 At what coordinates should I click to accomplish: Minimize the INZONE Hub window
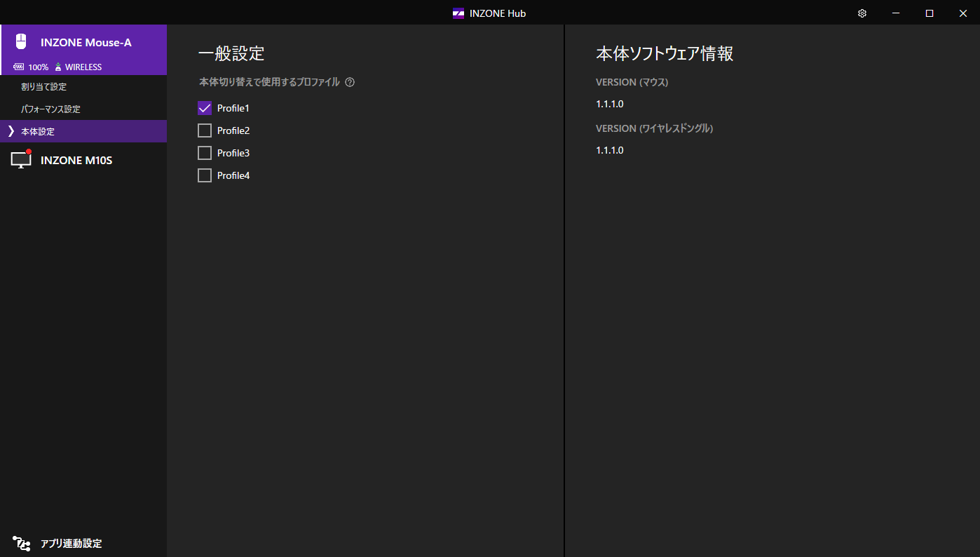point(896,13)
